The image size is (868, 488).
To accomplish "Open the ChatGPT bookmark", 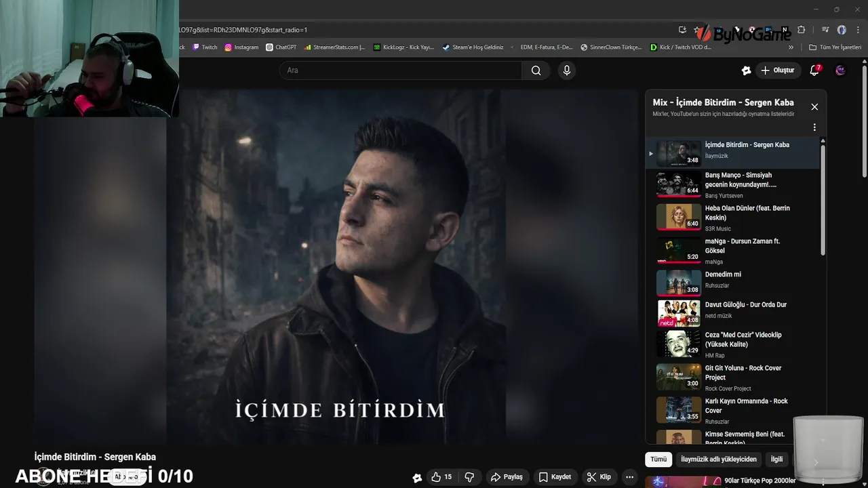I will [281, 47].
